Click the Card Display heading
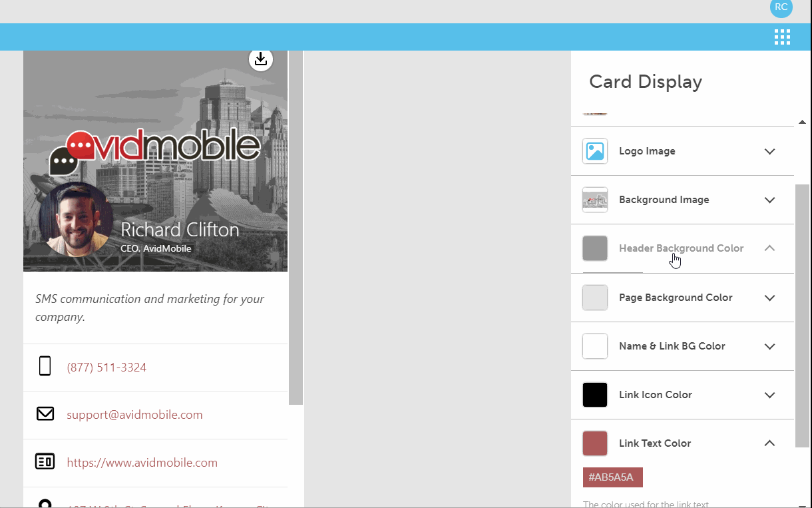Viewport: 812px width, 508px height. [x=646, y=82]
